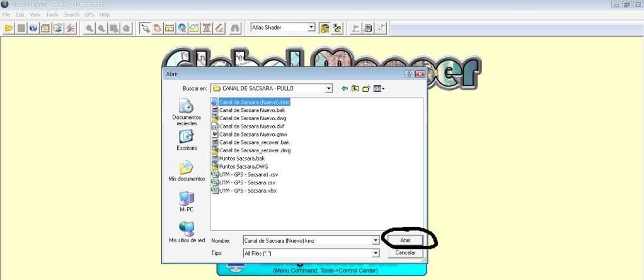This screenshot has height=280, width=644.
Task: Click the greyed Zoom In magnifier icon
Action: click(x=89, y=28)
